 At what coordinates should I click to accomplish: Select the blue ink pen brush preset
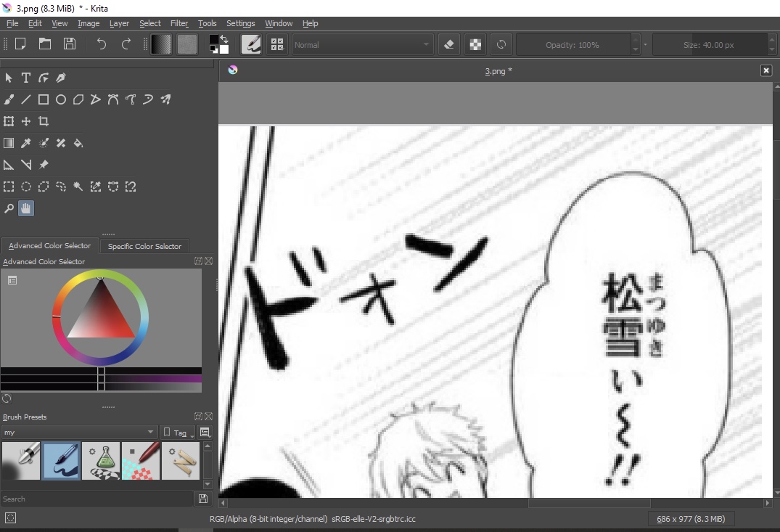tap(61, 461)
